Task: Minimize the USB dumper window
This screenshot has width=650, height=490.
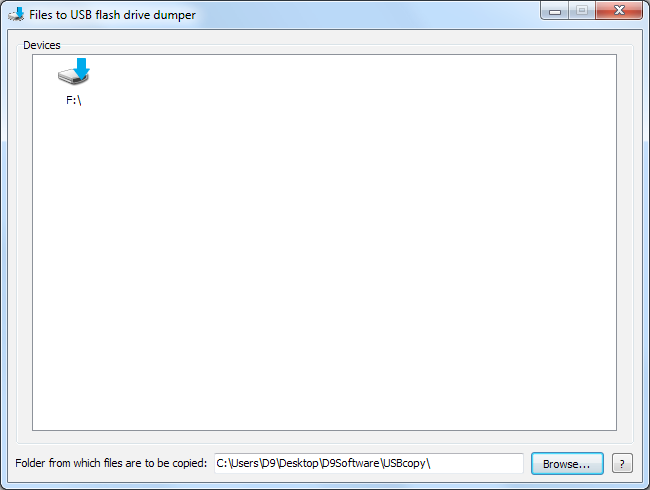Action: click(x=555, y=11)
